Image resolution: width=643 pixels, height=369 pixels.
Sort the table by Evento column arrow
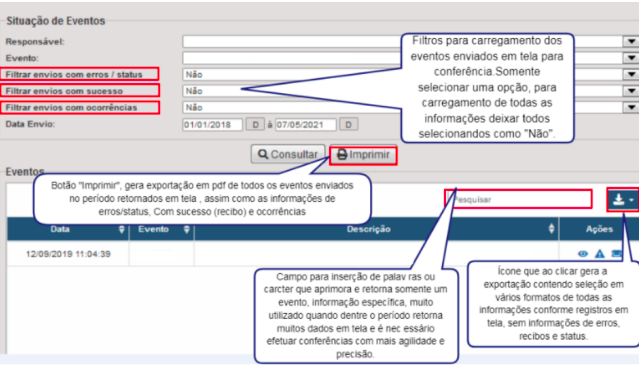(187, 229)
